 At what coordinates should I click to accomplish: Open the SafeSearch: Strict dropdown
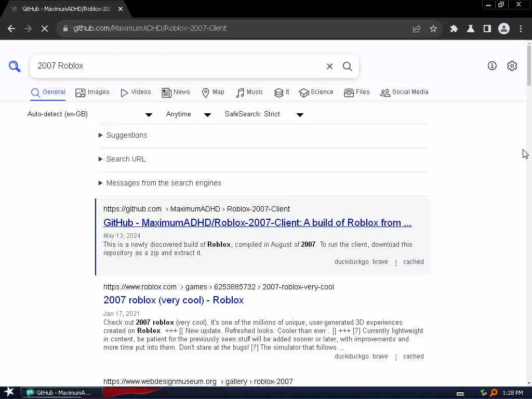click(x=264, y=114)
